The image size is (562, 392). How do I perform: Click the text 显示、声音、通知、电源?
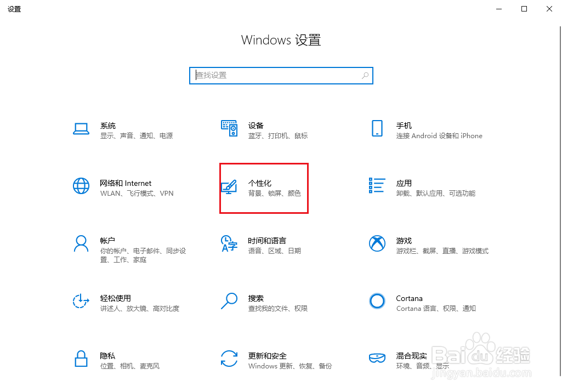137,136
